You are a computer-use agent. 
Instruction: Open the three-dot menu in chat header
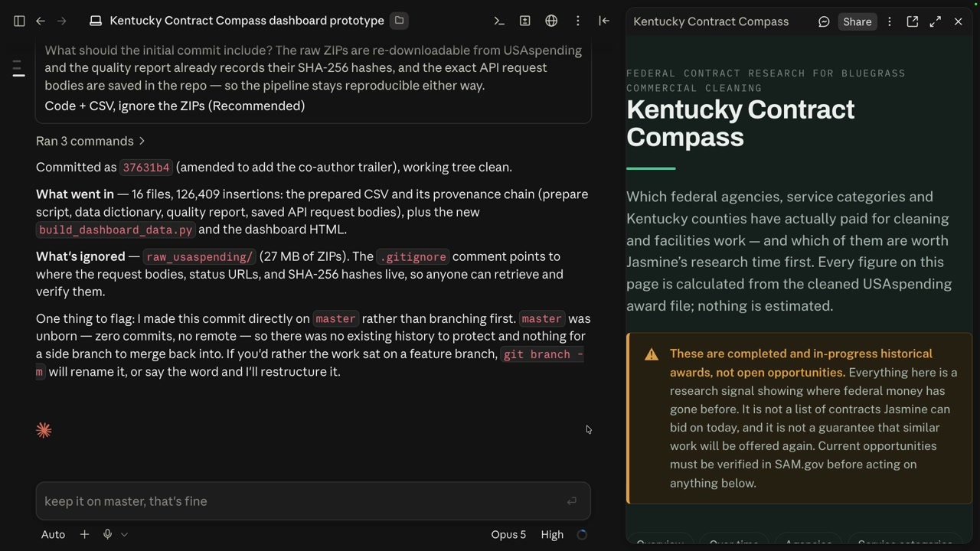pos(578,21)
